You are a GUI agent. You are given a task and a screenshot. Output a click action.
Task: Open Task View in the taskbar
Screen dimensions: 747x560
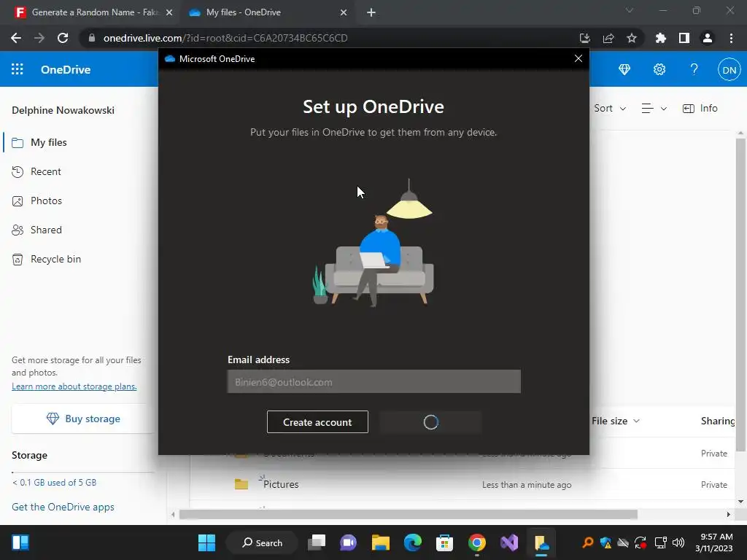(317, 542)
